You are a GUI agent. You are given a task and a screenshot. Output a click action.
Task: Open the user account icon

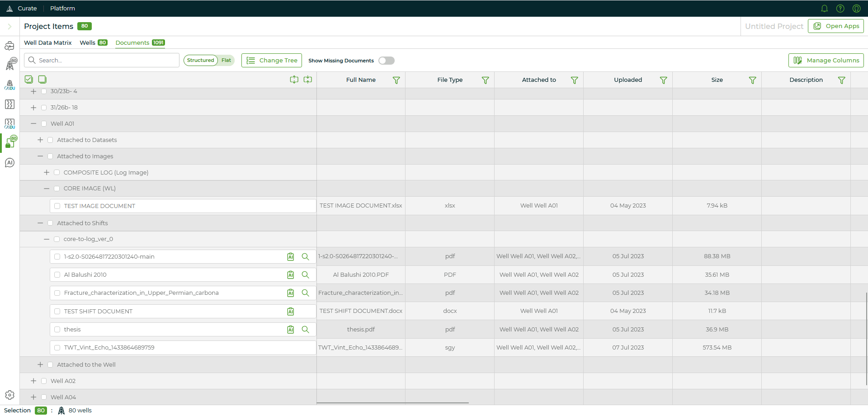tap(856, 9)
